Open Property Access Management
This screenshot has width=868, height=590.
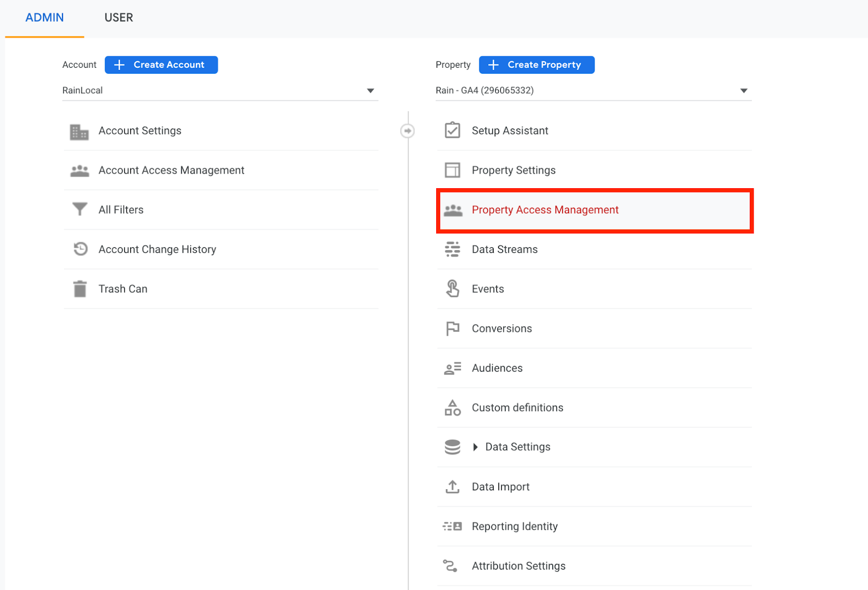545,210
